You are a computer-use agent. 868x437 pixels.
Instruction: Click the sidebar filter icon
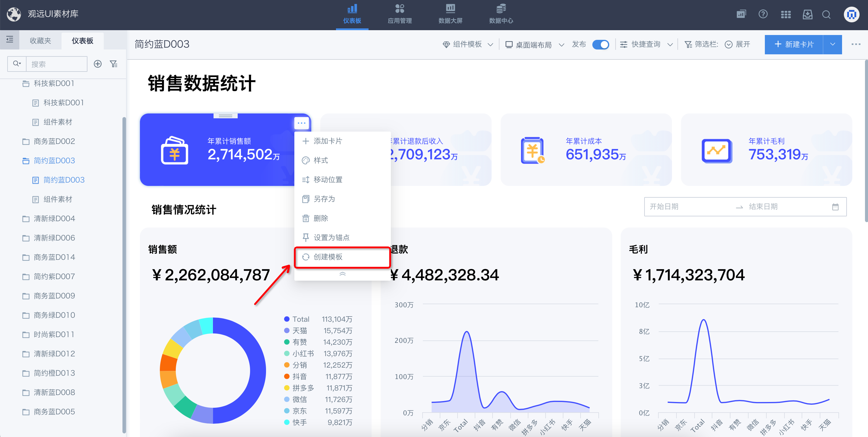point(114,64)
